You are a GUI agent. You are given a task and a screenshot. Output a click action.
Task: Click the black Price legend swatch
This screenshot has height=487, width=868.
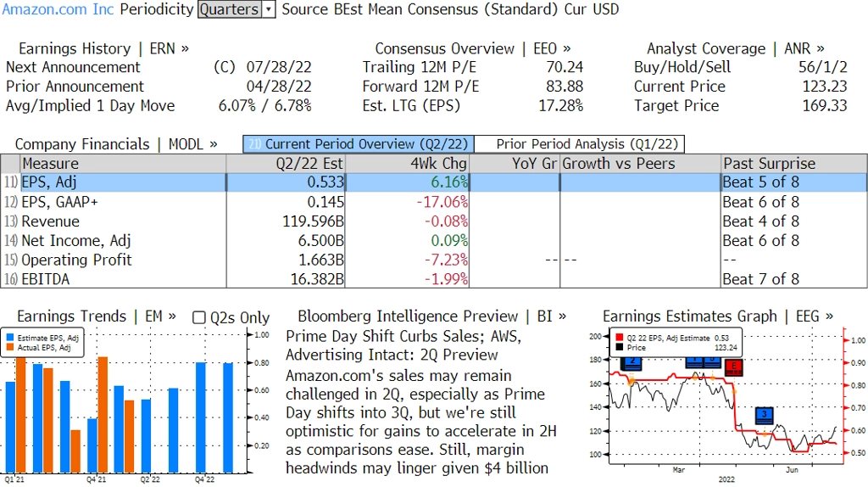620,347
